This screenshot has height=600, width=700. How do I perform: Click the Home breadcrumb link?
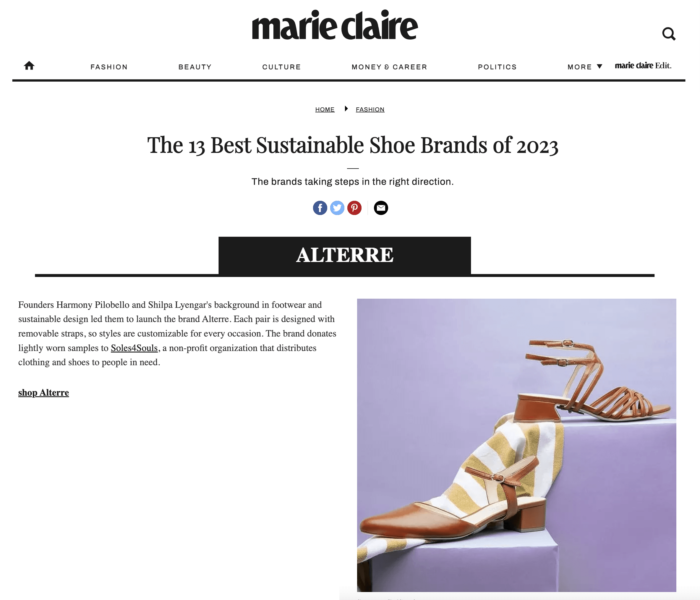point(325,109)
